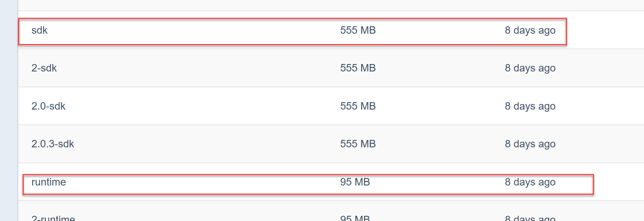Click 8 days ago in the sdk row
The height and width of the screenshot is (221, 644).
pyautogui.click(x=530, y=30)
